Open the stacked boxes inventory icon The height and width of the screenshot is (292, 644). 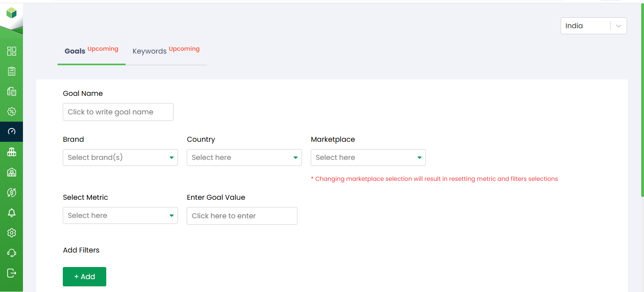tap(12, 152)
